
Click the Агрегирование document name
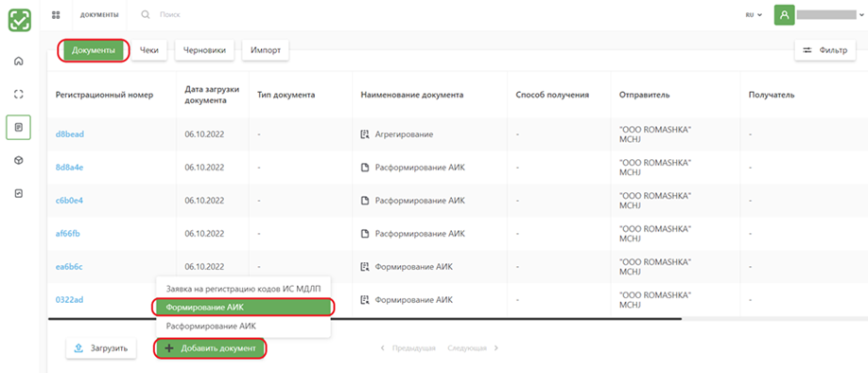(x=404, y=134)
